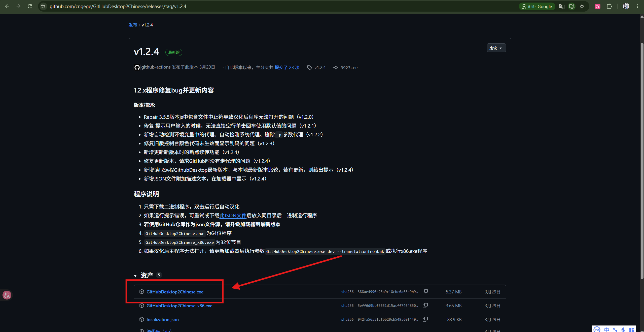Click package icon beside GitHubDesktop2Chinese_x86.exe

tap(142, 306)
